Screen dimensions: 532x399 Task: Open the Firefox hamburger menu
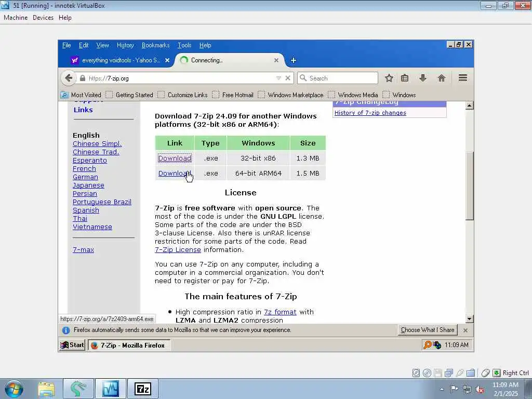[x=463, y=78]
